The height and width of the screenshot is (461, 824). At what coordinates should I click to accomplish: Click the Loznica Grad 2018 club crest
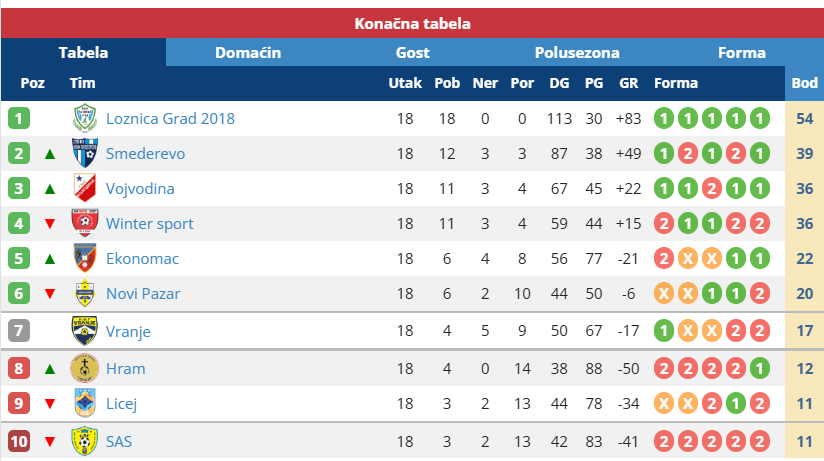pyautogui.click(x=86, y=119)
